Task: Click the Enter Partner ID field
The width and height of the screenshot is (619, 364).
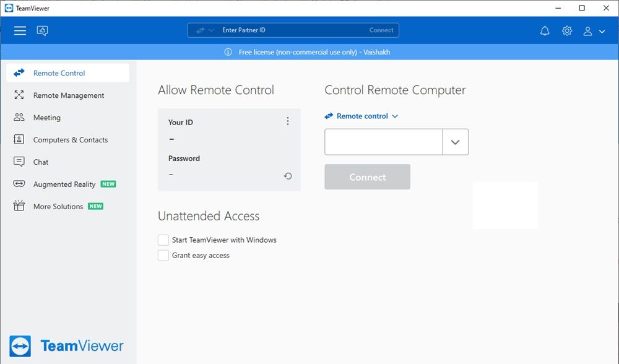Action: pyautogui.click(x=292, y=30)
